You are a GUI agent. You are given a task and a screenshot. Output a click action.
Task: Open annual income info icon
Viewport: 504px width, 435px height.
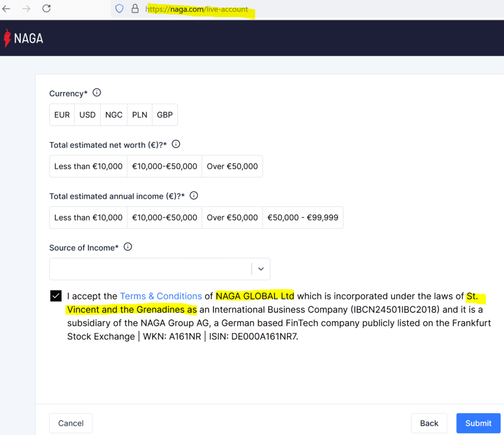194,196
